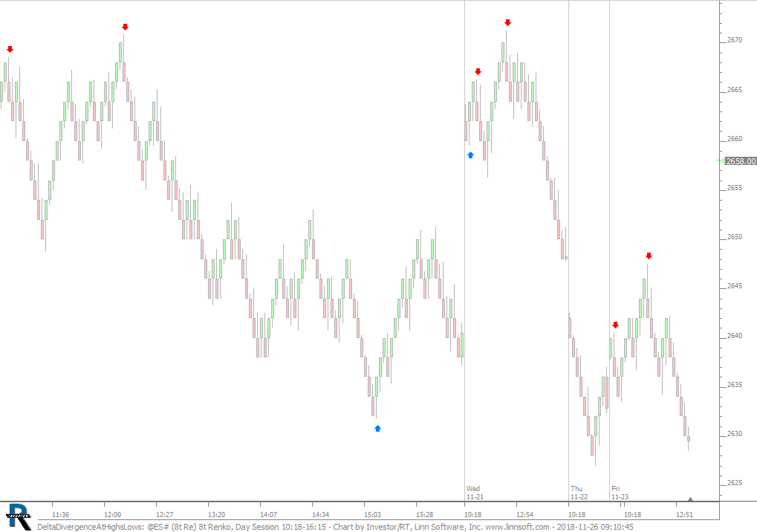The height and width of the screenshot is (532, 757).
Task: Click the 2635 price axis label
Action: coord(735,385)
